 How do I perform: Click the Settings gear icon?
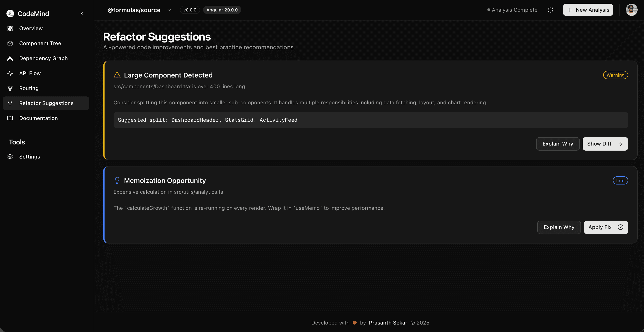tap(10, 157)
